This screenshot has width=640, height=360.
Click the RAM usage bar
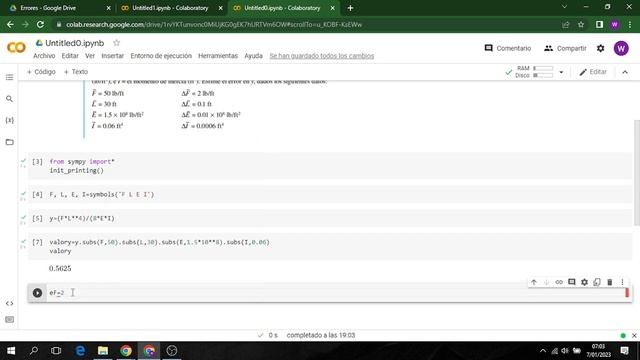coord(543,69)
